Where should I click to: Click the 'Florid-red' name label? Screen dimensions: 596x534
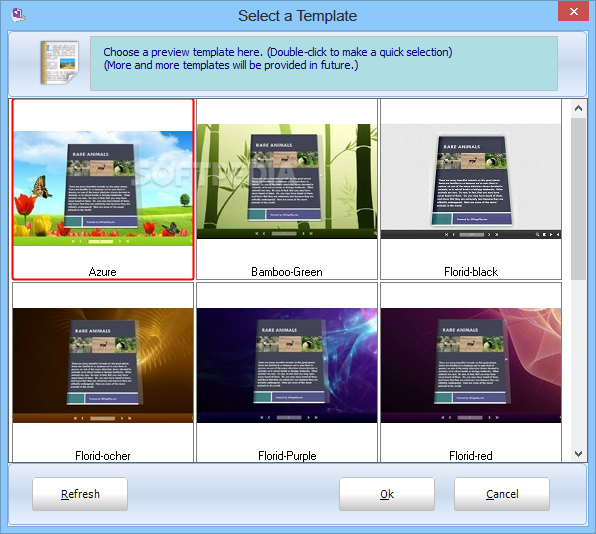click(x=471, y=455)
